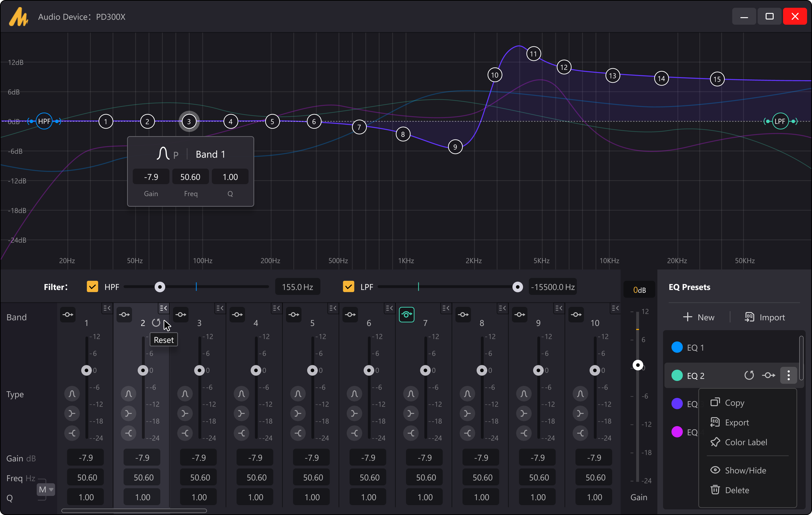The image size is (812, 515).
Task: Select peak filter type for band 1
Action: [72, 393]
